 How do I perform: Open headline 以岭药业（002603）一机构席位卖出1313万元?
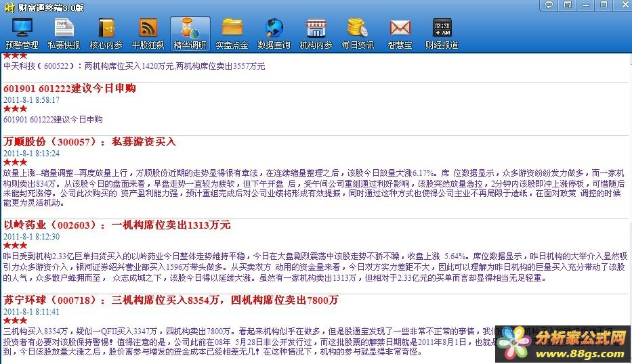point(117,225)
